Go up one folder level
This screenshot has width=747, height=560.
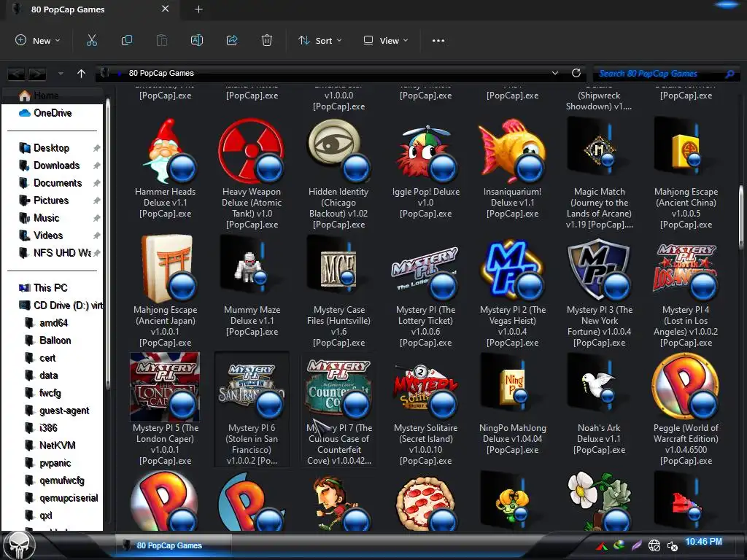coord(81,74)
